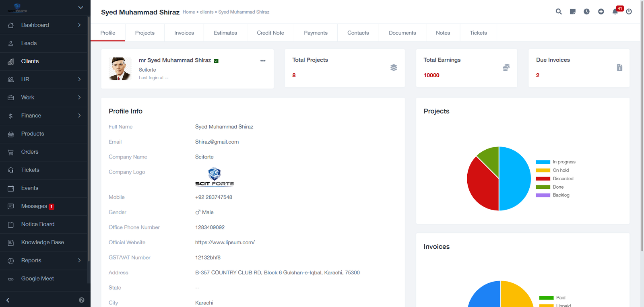Screen dimensions: 644x307
Task: Click the sidebar help question icon
Action: [82, 300]
